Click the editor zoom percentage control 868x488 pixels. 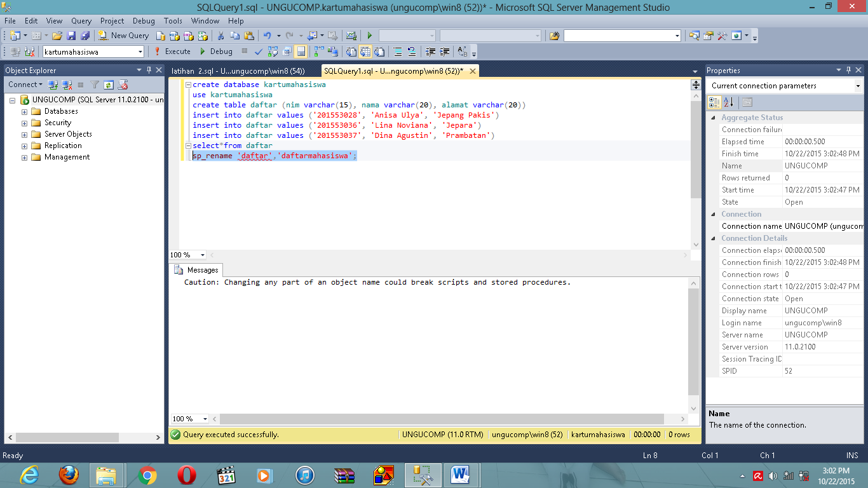(x=186, y=254)
